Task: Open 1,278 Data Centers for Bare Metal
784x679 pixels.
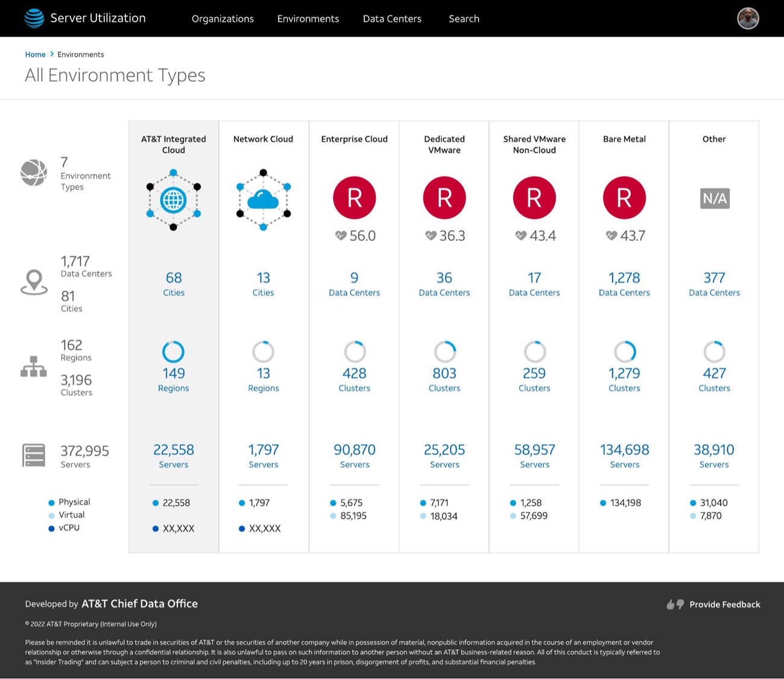Action: click(x=624, y=284)
